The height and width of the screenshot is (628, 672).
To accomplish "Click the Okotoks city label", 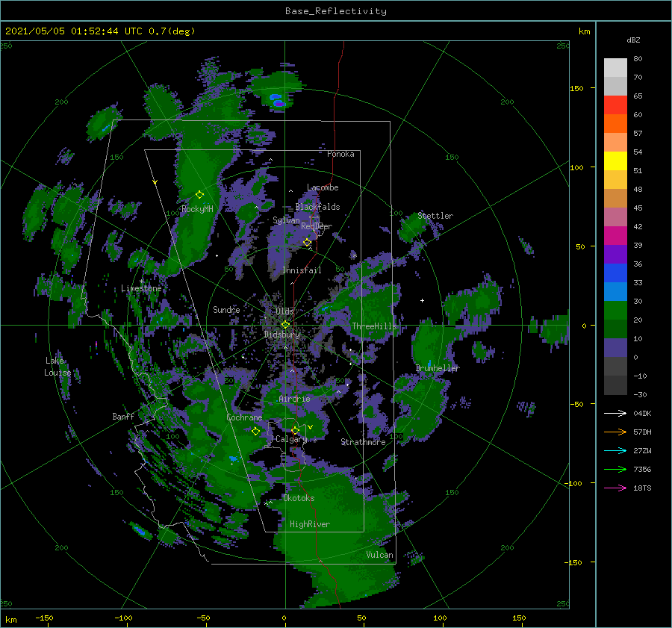I will coord(299,499).
